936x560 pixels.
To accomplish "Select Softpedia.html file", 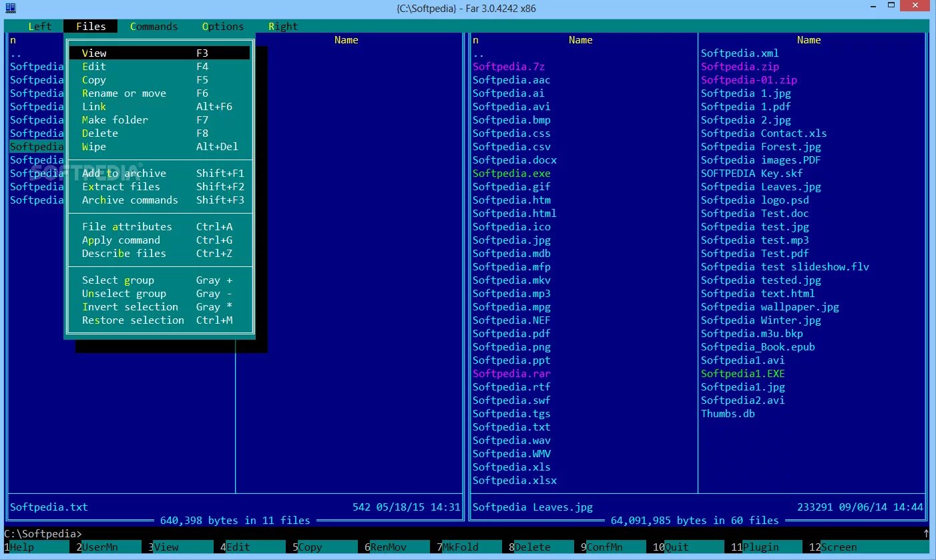I will [515, 214].
